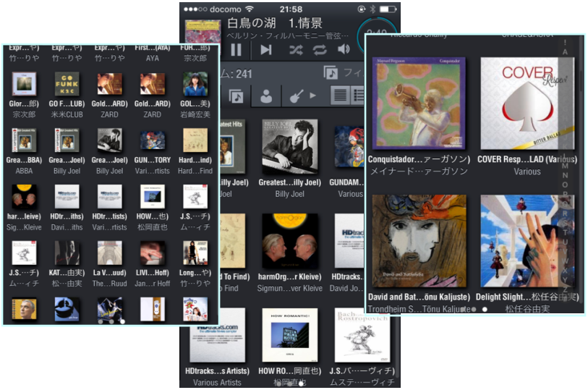This screenshot has width=588, height=390.
Task: Open David and Bathsheba cover in right screen
Action: click(x=419, y=241)
